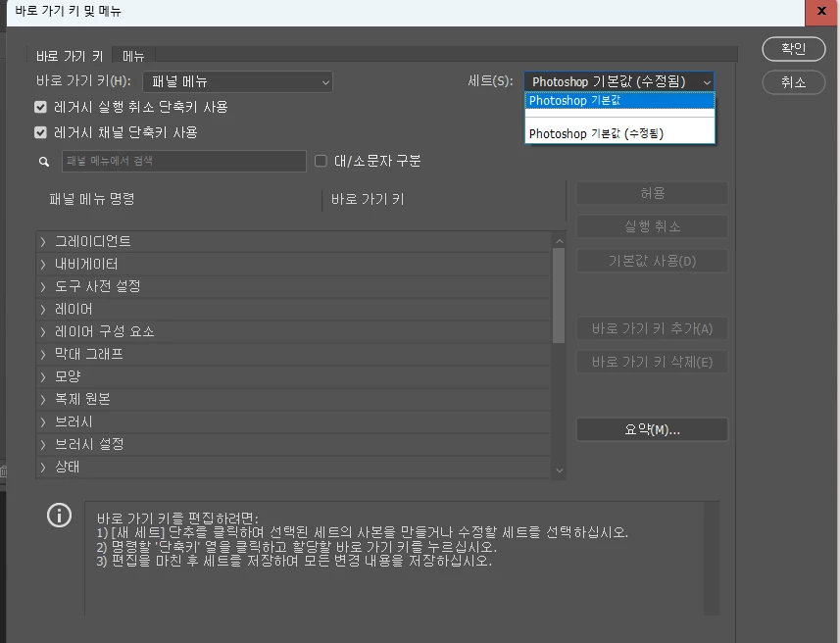The height and width of the screenshot is (643, 840).
Task: Collapse the 세트(S) dropdown
Action: 618,81
